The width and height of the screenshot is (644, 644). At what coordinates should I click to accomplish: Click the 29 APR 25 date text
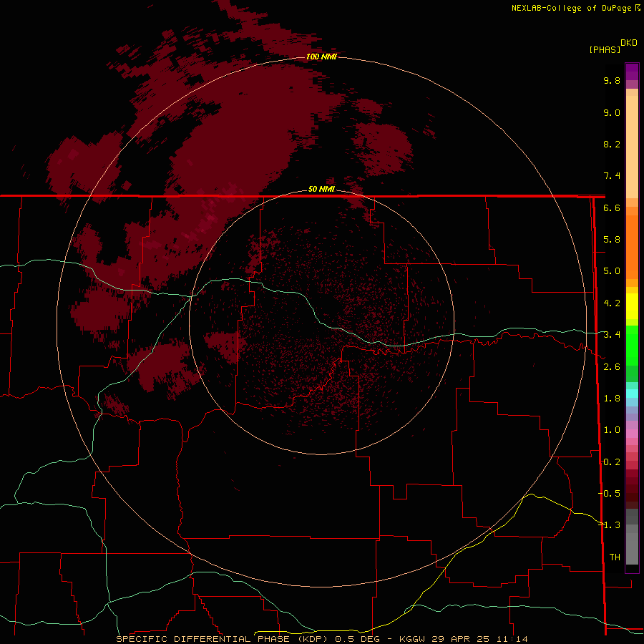459,639
